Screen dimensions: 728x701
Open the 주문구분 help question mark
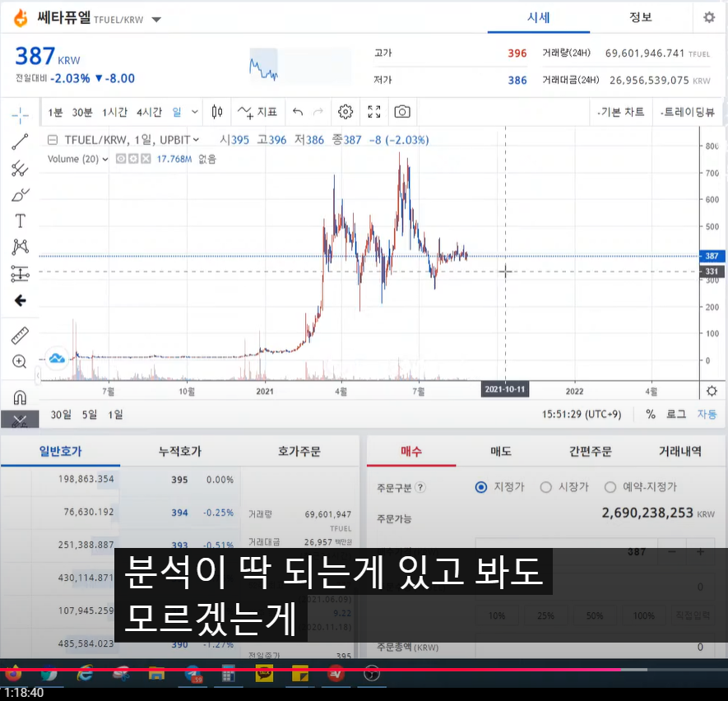coord(420,487)
